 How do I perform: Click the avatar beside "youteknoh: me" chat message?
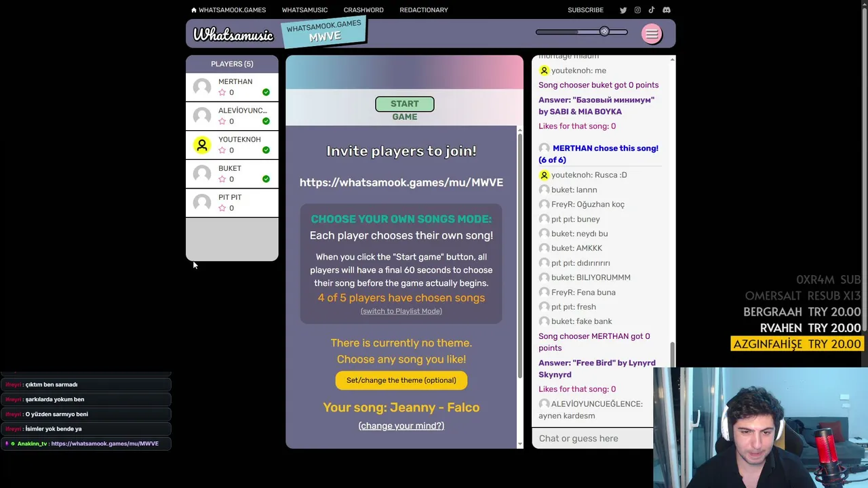point(544,70)
